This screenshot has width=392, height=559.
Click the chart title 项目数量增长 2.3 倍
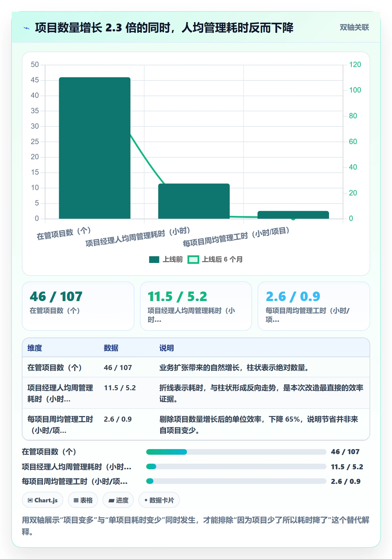tap(164, 28)
